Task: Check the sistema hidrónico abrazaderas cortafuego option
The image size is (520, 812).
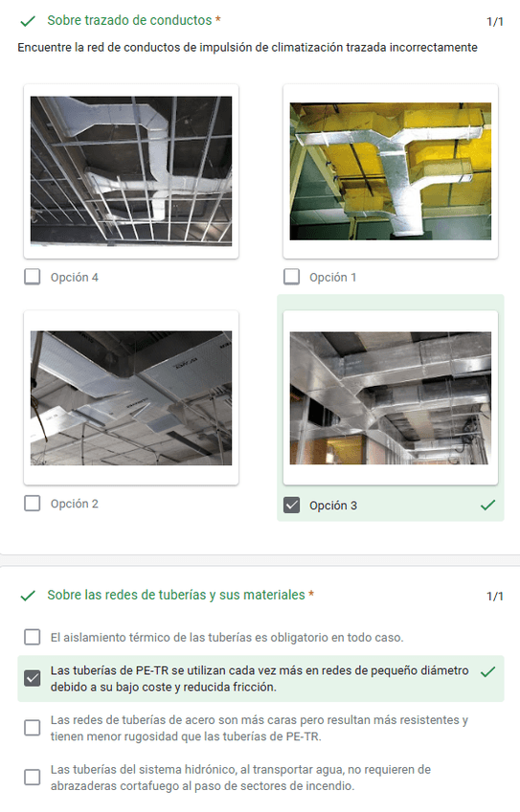Action: [33, 777]
